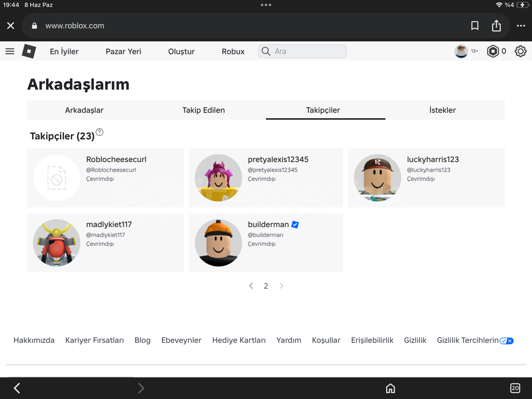This screenshot has height=399, width=532.
Task: Go to the next followers page
Action: tap(281, 286)
